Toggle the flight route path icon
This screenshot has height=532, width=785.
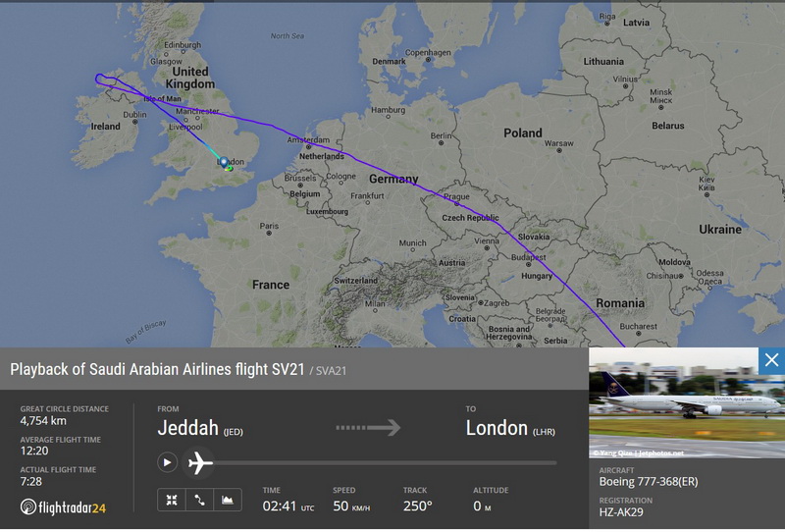(200, 500)
